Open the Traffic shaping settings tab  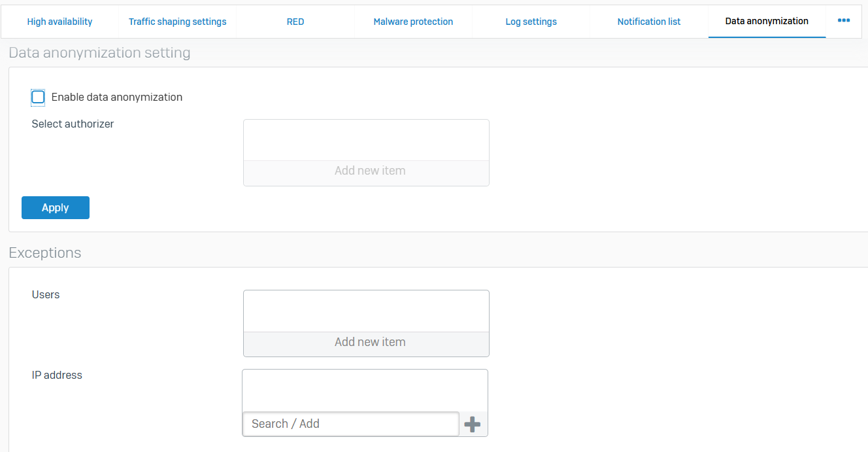click(177, 22)
